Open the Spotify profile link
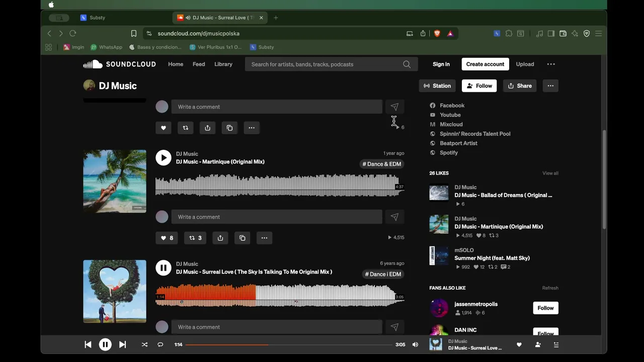The height and width of the screenshot is (362, 644). tap(448, 153)
